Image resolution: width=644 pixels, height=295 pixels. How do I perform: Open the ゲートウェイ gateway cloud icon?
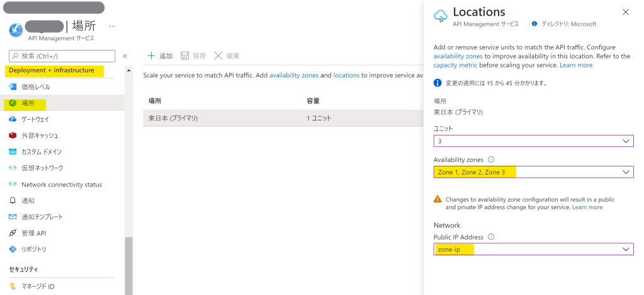coord(13,119)
